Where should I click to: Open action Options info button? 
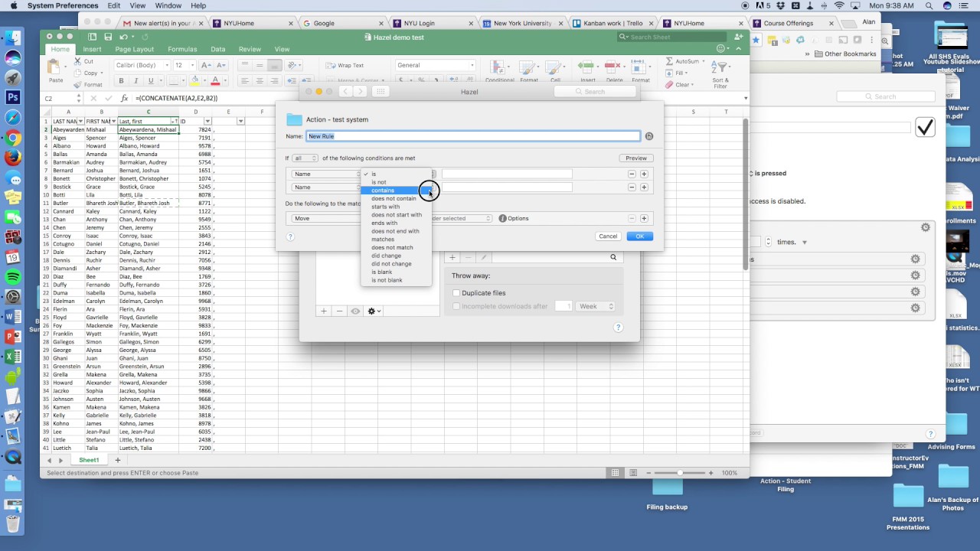coord(503,218)
